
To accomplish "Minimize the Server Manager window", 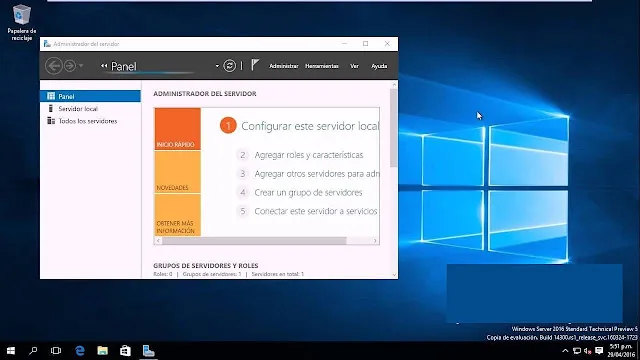I will pyautogui.click(x=344, y=44).
